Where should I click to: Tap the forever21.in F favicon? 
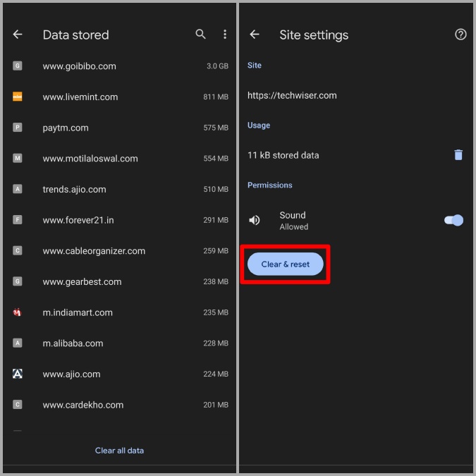18,219
